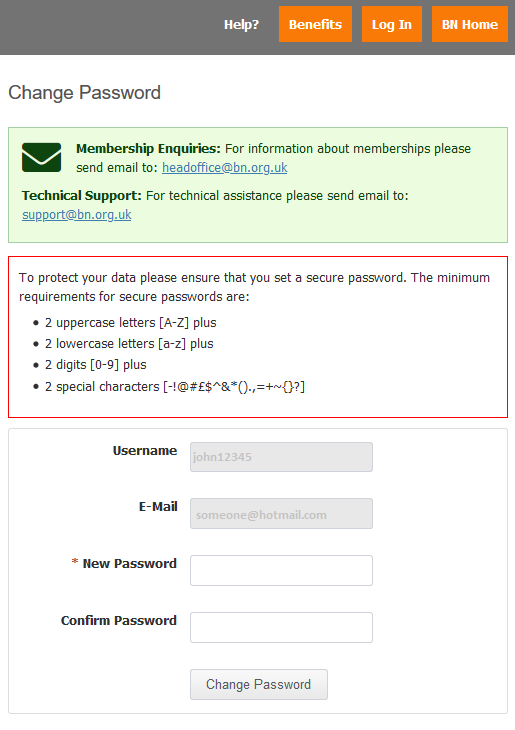The image size is (515, 730).
Task: Click the Confirm Password label
Action: [119, 621]
